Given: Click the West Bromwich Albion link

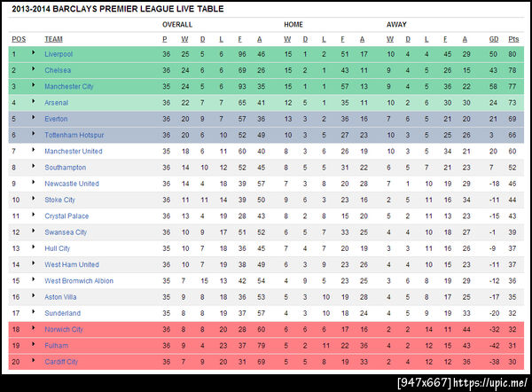Looking at the screenshot, I should (78, 281).
